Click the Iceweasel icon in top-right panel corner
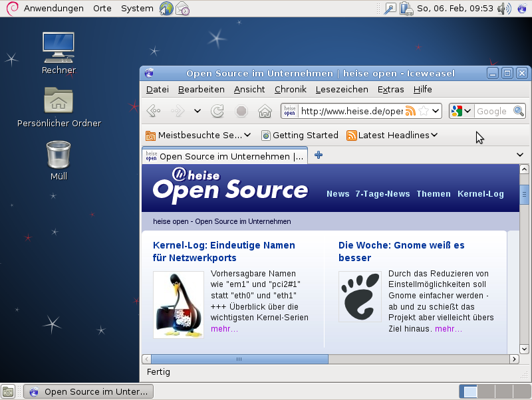 (x=522, y=9)
